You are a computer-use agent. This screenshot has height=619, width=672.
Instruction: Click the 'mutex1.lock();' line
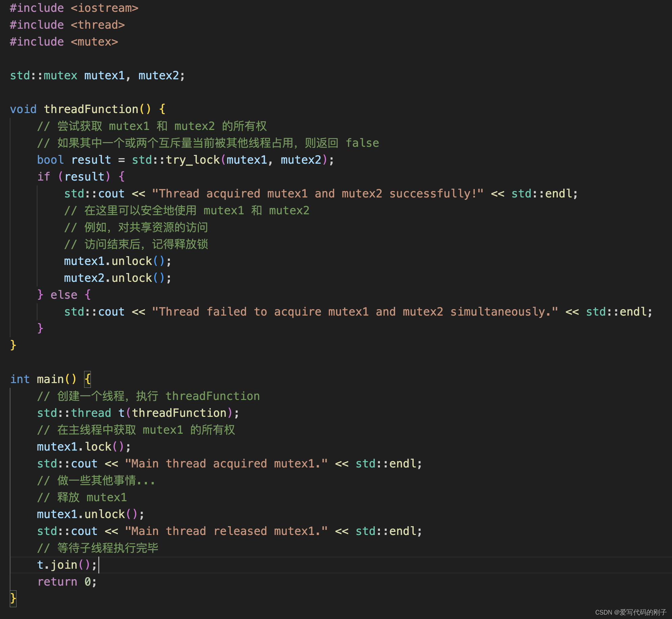click(84, 447)
